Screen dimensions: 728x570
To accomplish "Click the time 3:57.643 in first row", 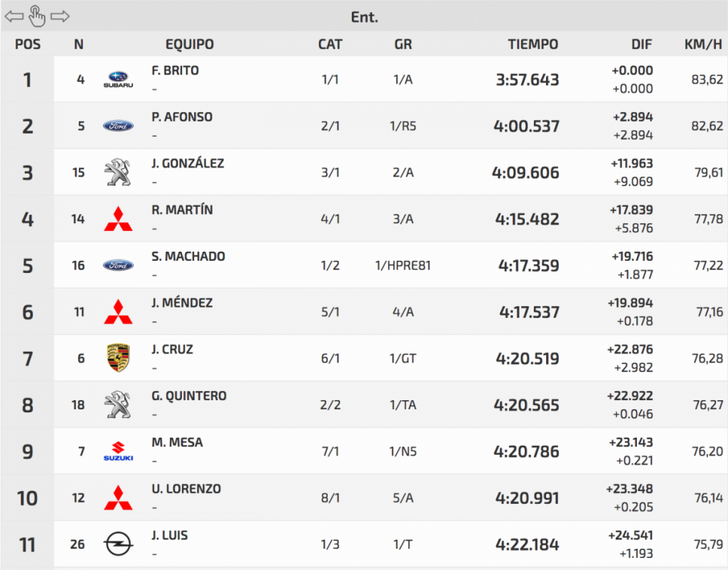I will [528, 80].
